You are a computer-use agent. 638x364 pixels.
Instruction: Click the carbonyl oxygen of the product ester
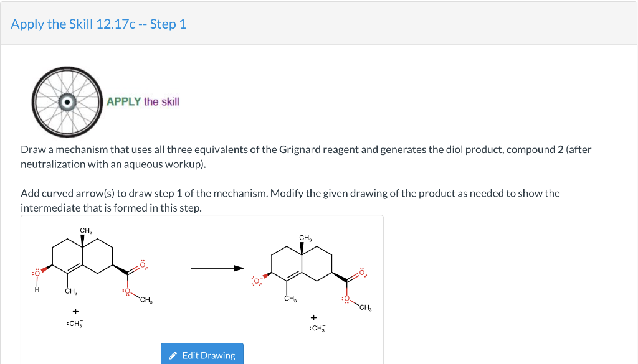pos(362,272)
